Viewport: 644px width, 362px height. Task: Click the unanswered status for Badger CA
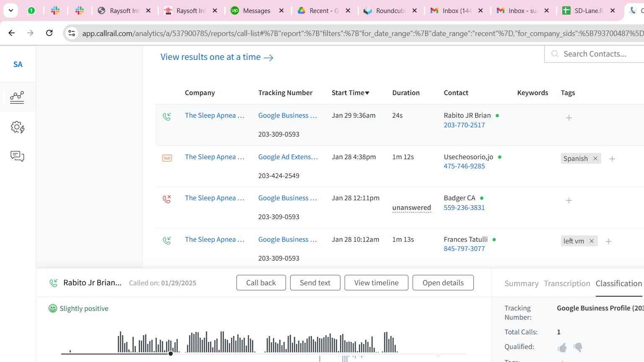[411, 207]
